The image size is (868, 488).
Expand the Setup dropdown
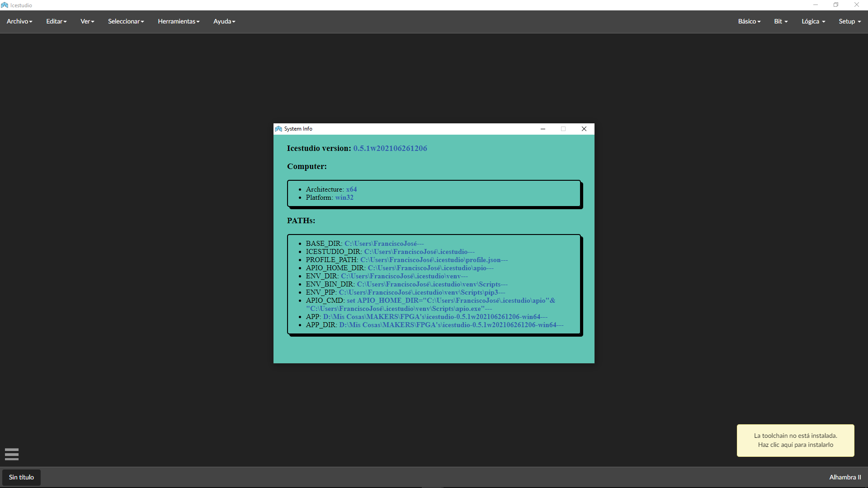[x=849, y=21]
